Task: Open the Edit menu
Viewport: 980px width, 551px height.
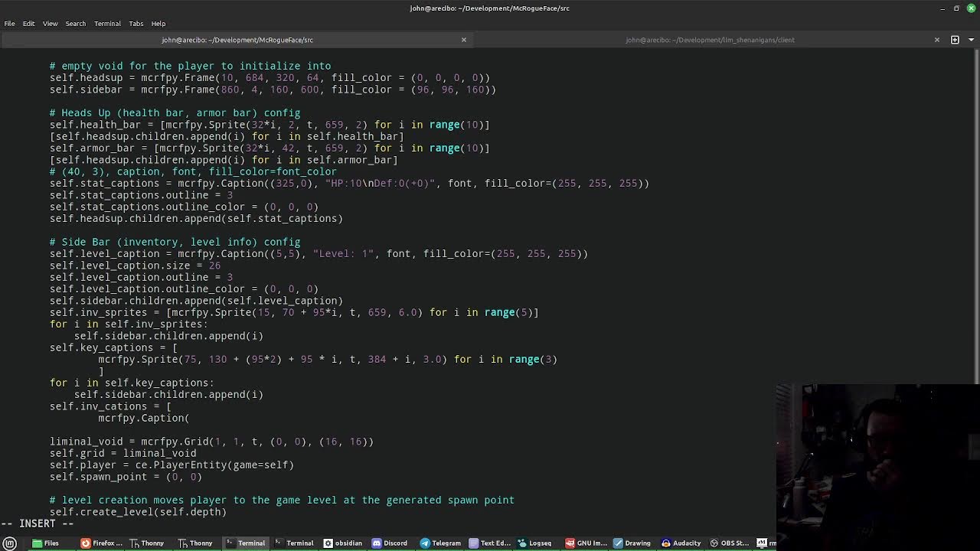Action: [x=28, y=24]
